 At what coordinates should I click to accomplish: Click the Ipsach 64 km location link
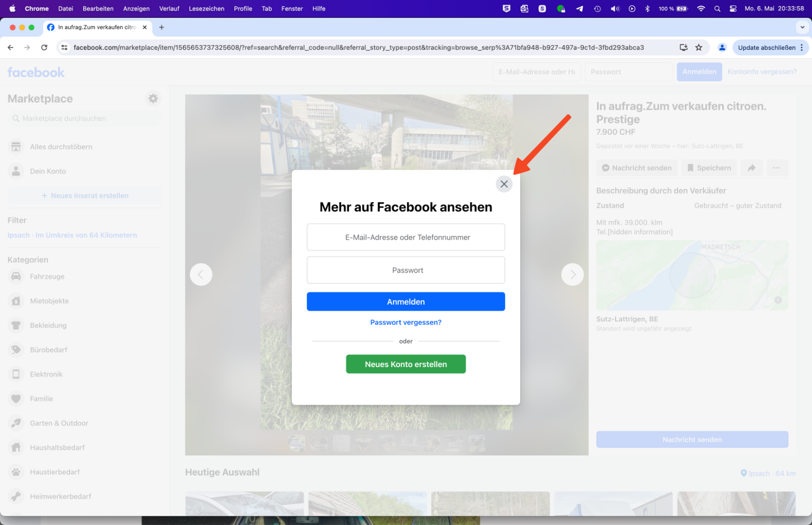click(x=768, y=473)
